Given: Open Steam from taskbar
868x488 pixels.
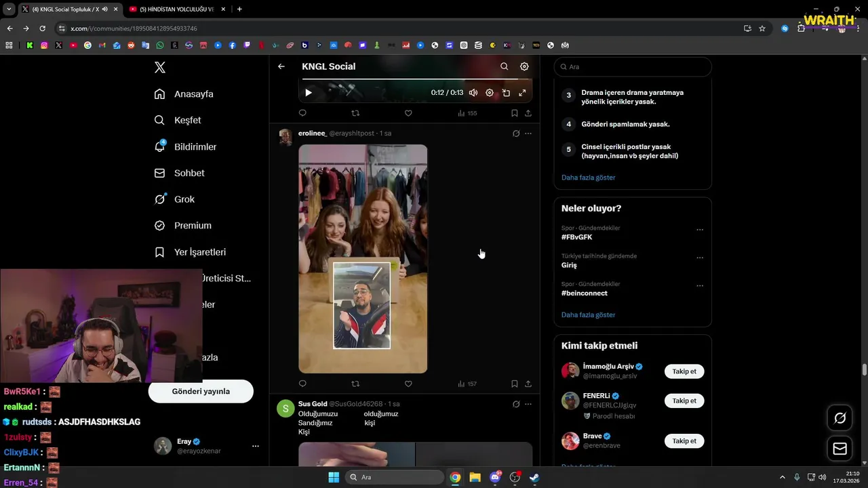Looking at the screenshot, I should [x=534, y=477].
